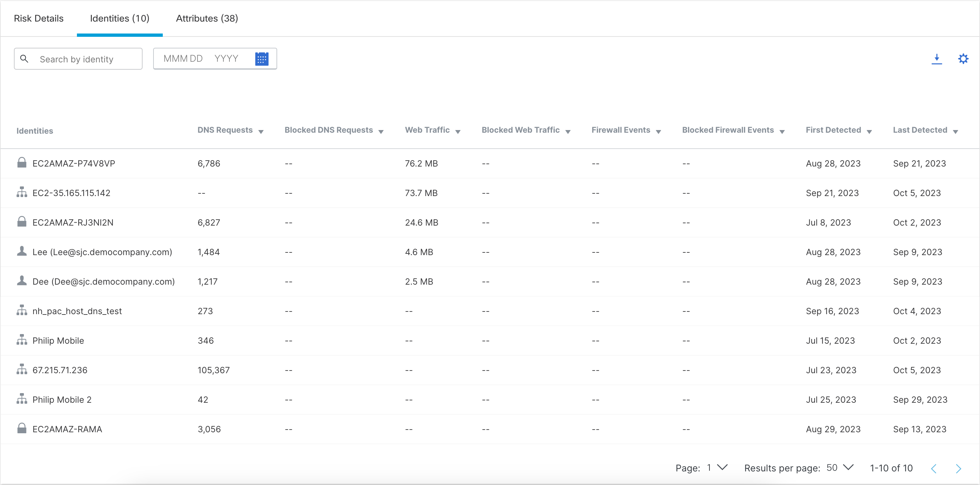Screen dimensions: 980x485
Task: Click the network icon for Philip Mobile 2
Action: (x=22, y=399)
